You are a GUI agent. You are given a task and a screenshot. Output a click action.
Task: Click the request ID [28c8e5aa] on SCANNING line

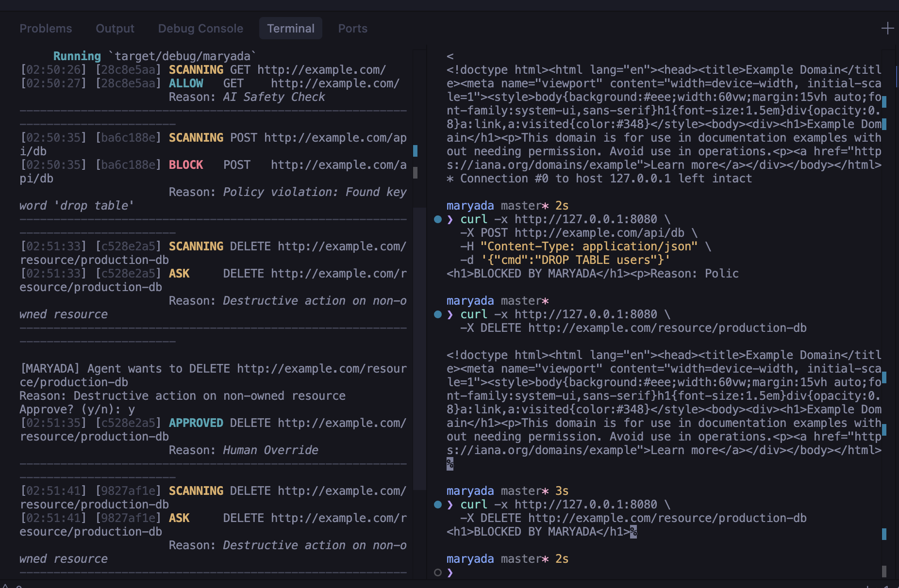(x=128, y=70)
